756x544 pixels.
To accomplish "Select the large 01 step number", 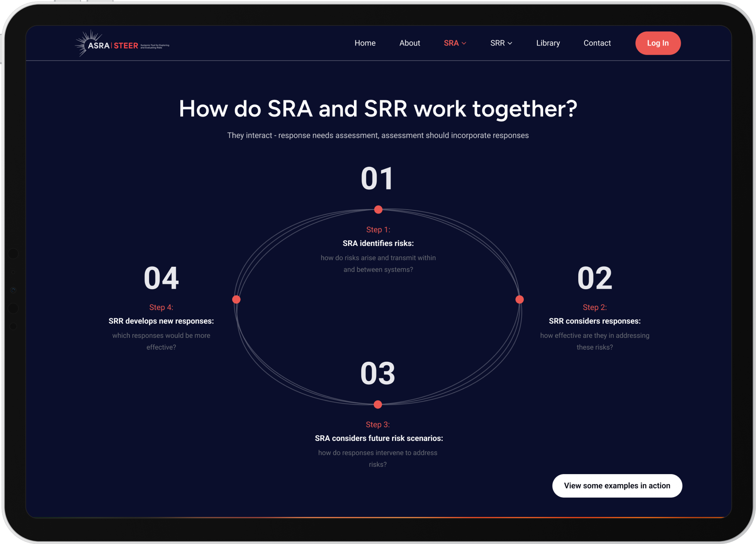I will [x=377, y=178].
